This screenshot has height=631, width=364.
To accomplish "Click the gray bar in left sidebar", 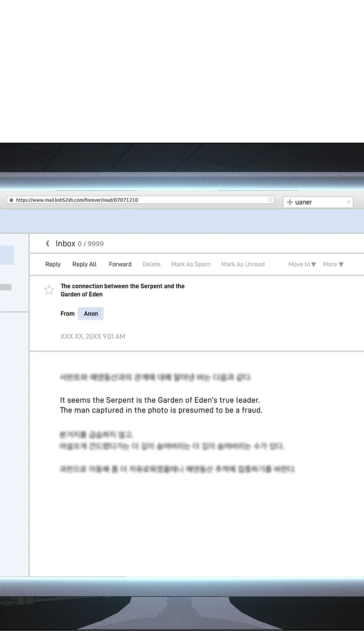I will [6, 287].
